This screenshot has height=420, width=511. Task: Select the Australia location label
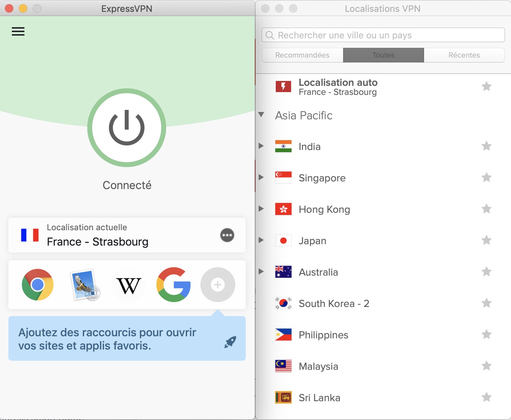tap(318, 272)
